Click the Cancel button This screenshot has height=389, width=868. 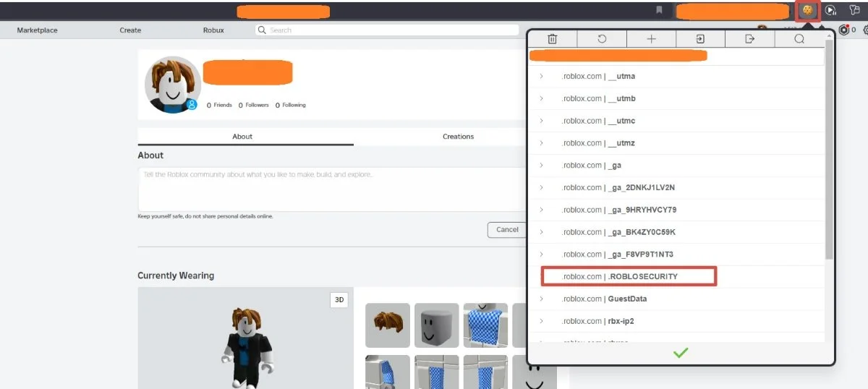pos(507,230)
